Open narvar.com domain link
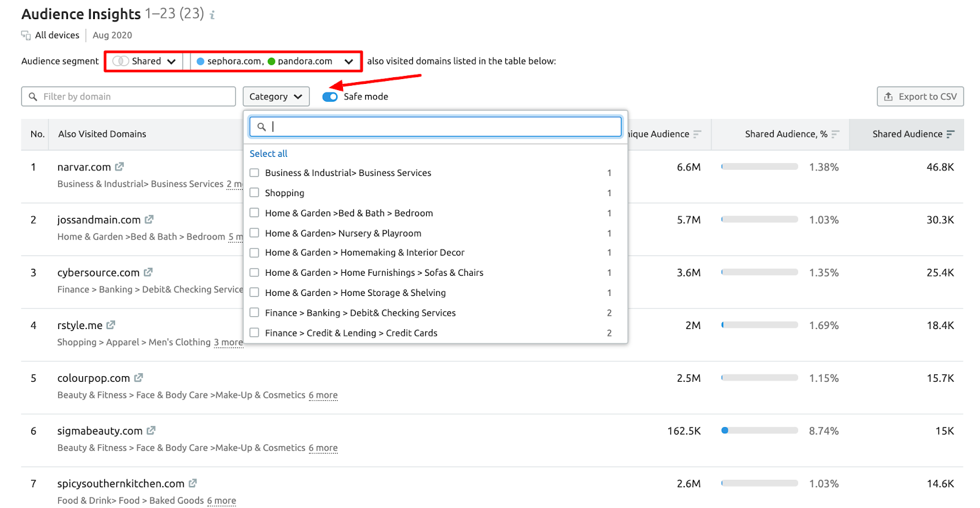The image size is (980, 508). click(84, 167)
